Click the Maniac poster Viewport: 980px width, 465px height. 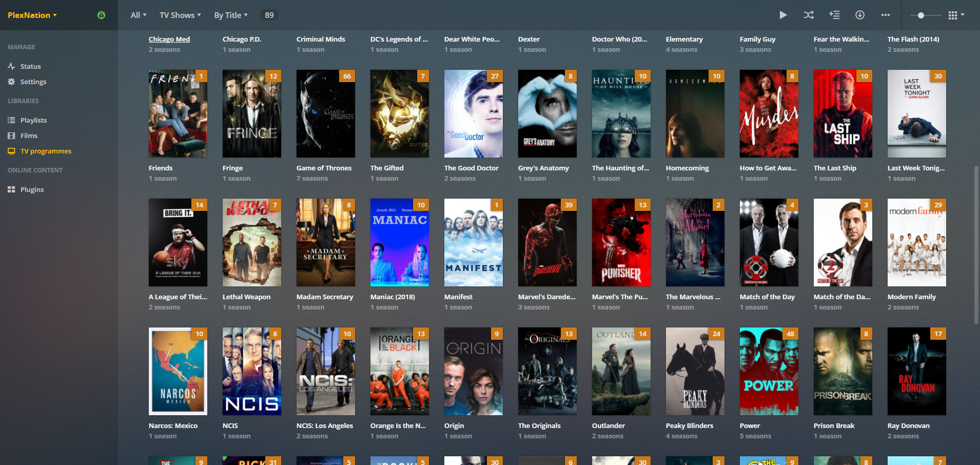coord(400,242)
